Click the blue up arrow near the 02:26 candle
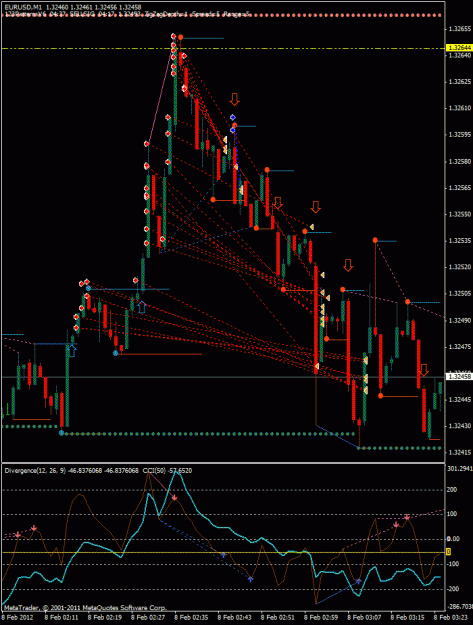This screenshot has height=625, width=473. [141, 307]
